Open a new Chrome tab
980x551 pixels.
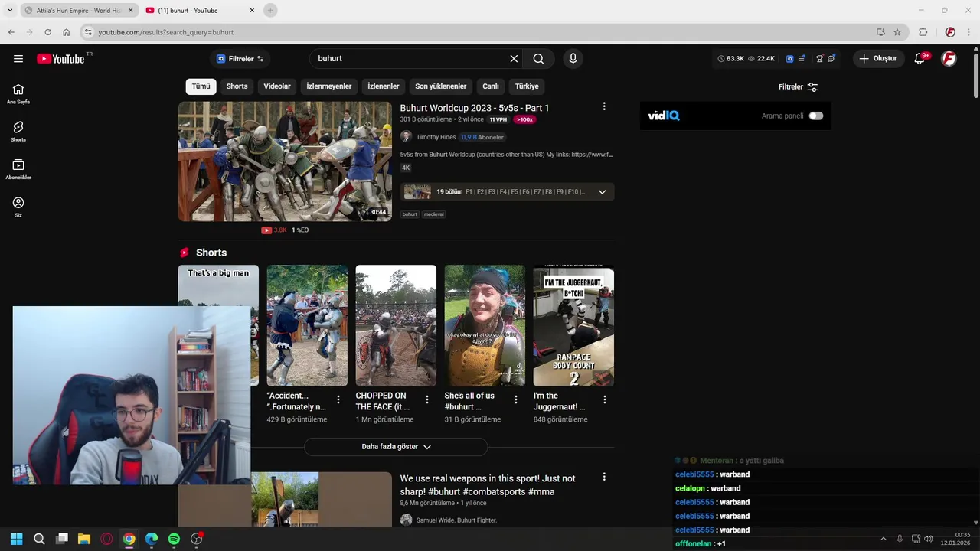269,10
